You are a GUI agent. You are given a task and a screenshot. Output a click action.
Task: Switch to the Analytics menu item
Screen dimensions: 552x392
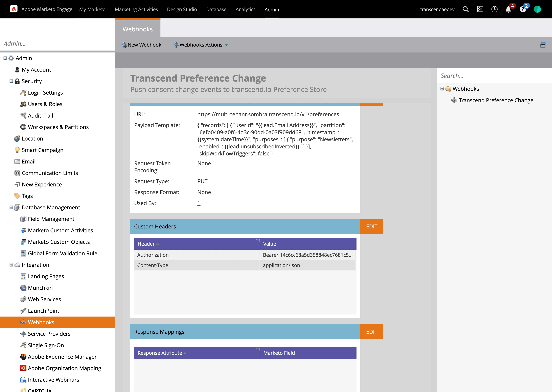pyautogui.click(x=245, y=9)
